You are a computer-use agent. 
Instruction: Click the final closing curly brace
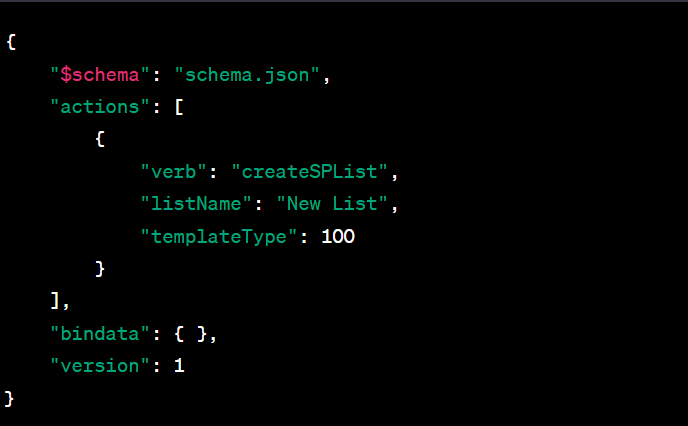10,399
